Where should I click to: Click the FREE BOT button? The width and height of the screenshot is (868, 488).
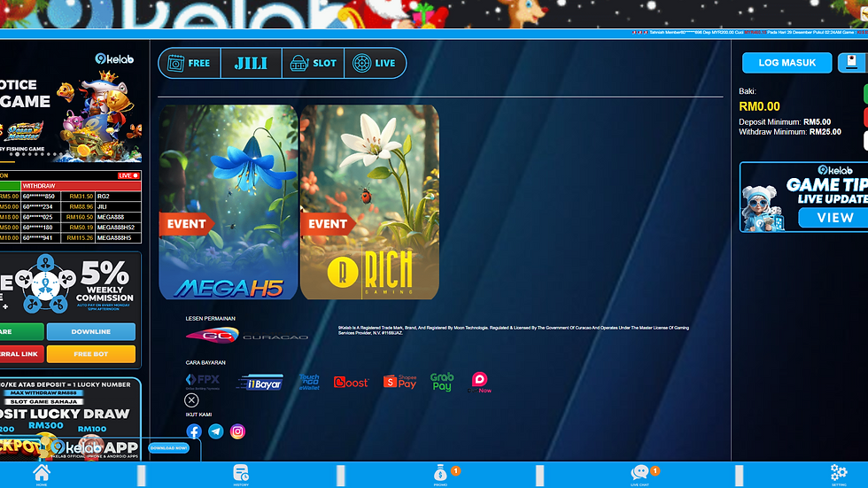pyautogui.click(x=90, y=353)
